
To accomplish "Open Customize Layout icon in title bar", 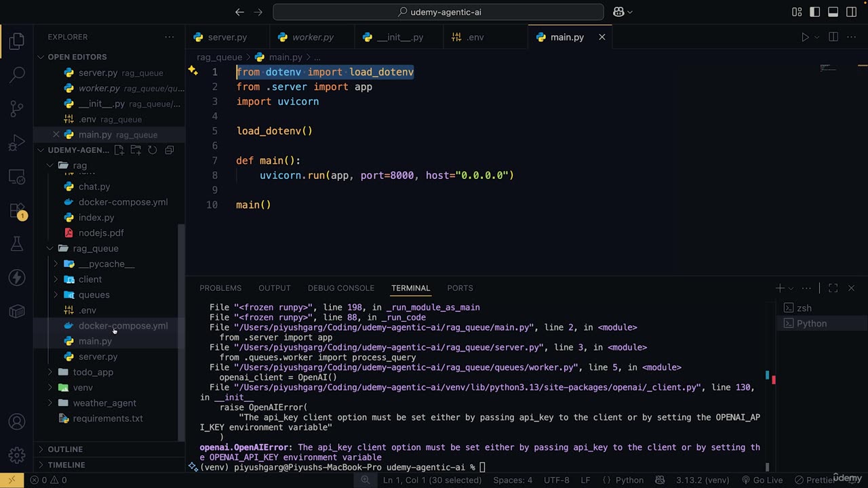I will pos(797,12).
